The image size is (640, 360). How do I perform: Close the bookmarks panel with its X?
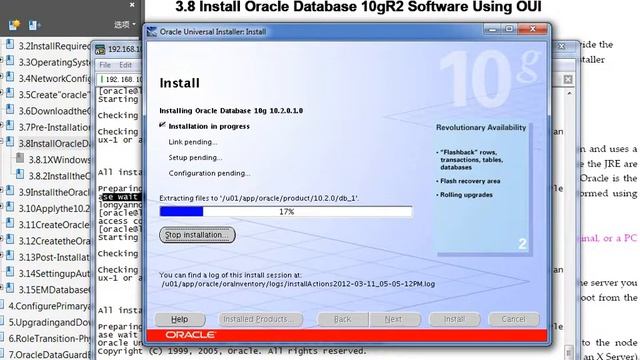[x=132, y=5]
